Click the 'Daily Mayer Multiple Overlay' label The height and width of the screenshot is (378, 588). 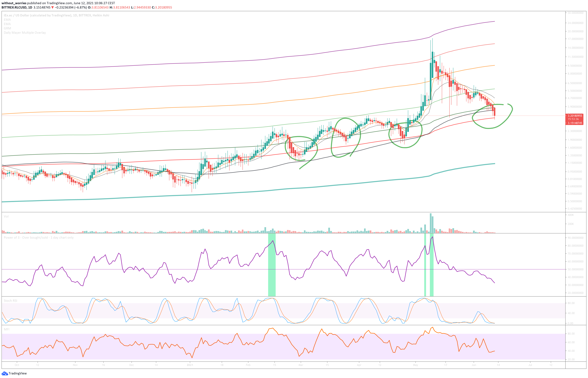pyautogui.click(x=25, y=33)
